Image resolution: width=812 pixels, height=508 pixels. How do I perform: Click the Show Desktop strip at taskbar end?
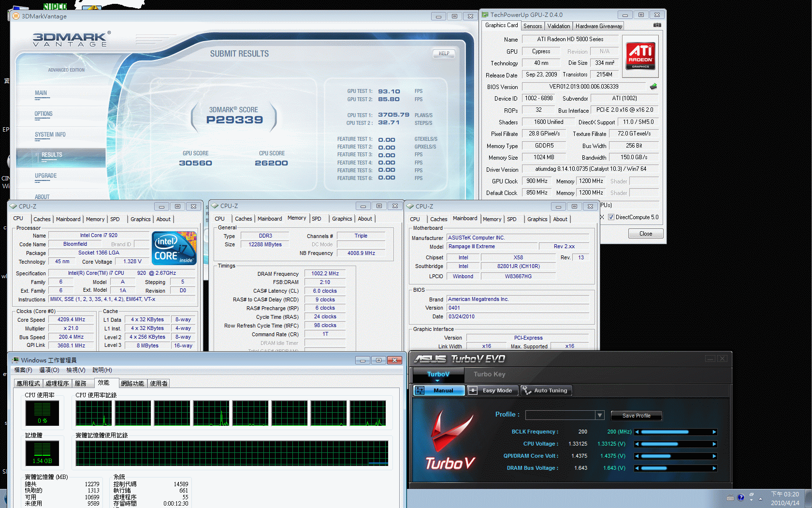pyautogui.click(x=809, y=498)
